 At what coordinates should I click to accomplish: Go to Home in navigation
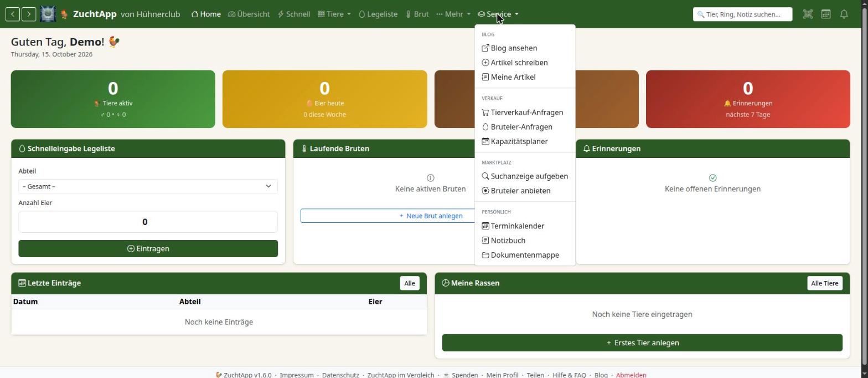(x=206, y=14)
